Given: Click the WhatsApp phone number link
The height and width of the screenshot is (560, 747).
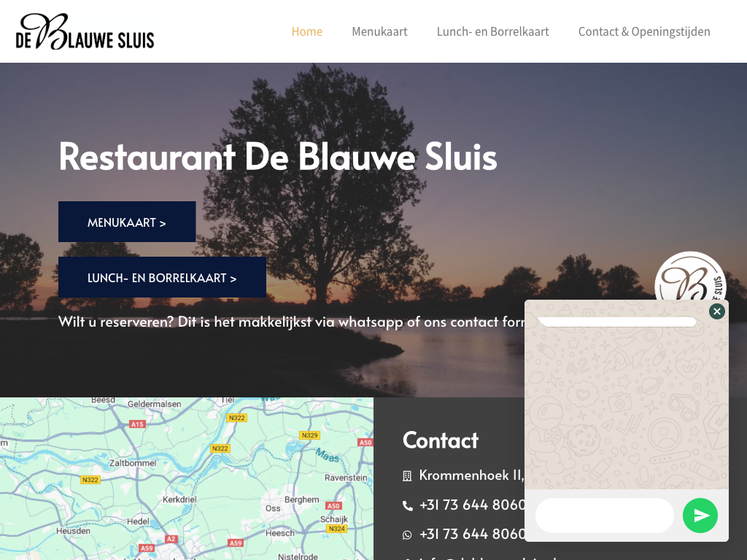Looking at the screenshot, I should coord(472,534).
